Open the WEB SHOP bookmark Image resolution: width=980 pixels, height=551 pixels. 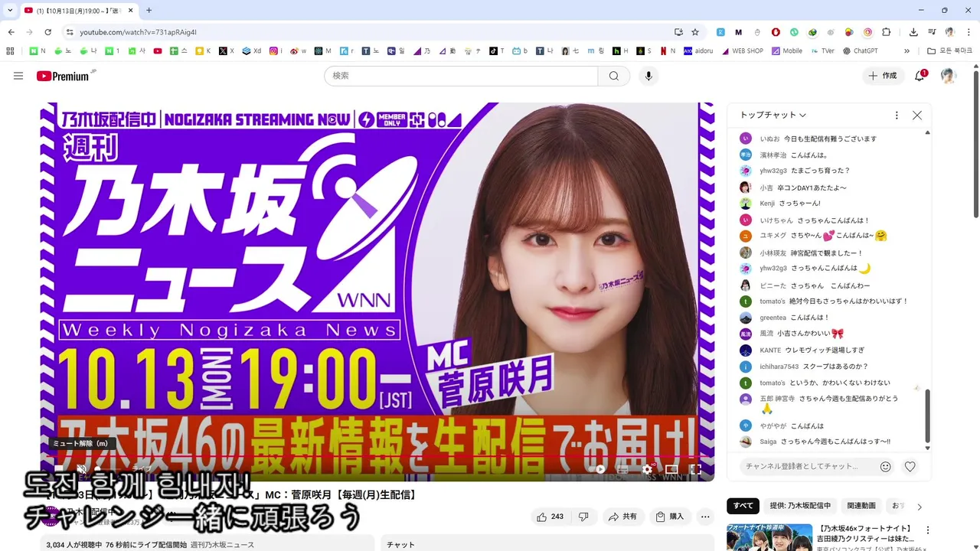tap(741, 51)
